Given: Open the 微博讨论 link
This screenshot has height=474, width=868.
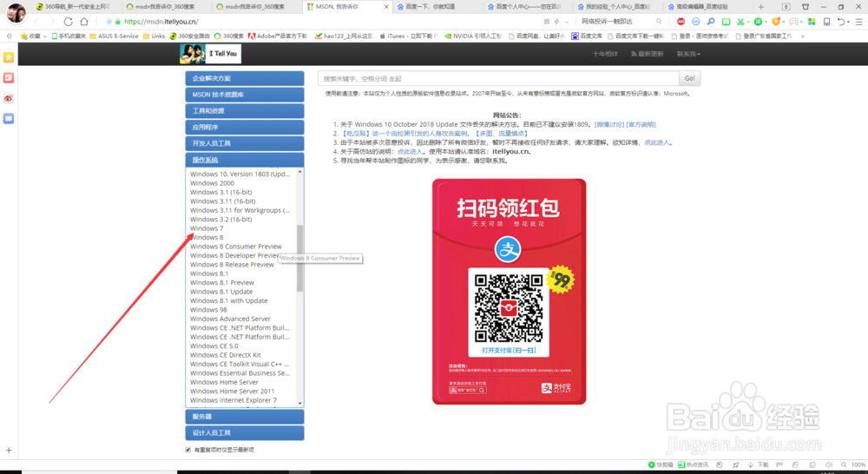Looking at the screenshot, I should pyautogui.click(x=609, y=125).
